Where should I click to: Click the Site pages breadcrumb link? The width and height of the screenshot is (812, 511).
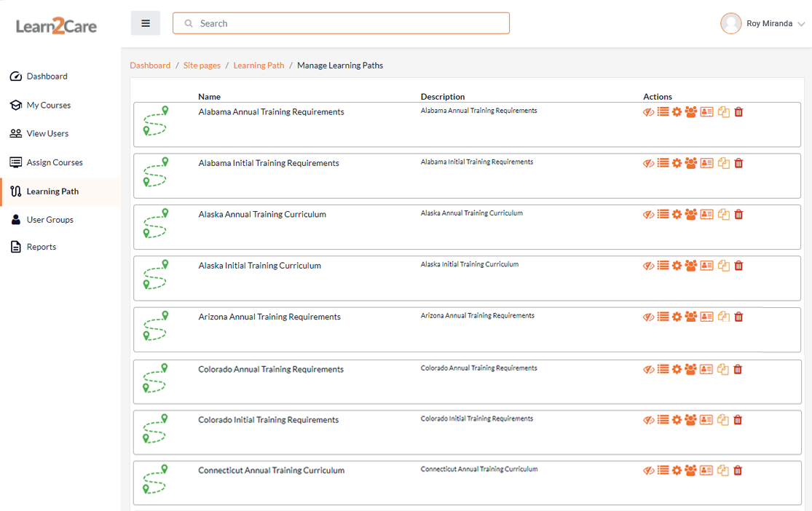(202, 66)
